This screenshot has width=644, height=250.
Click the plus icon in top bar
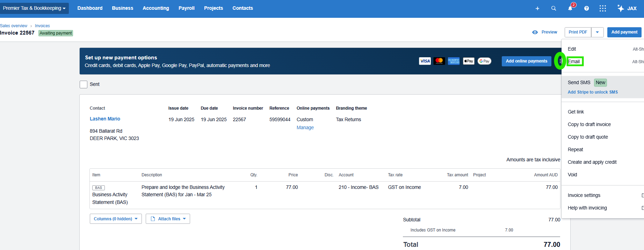pos(537,8)
